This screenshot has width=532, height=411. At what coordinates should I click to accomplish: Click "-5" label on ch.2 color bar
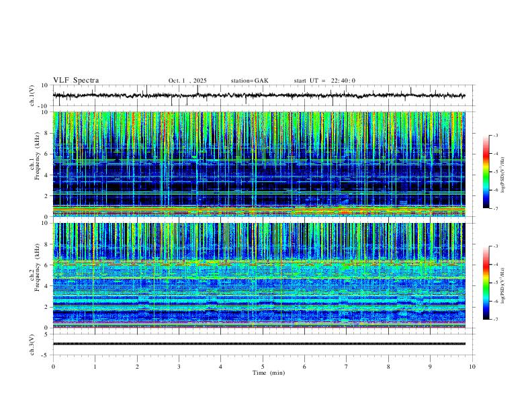(x=495, y=283)
